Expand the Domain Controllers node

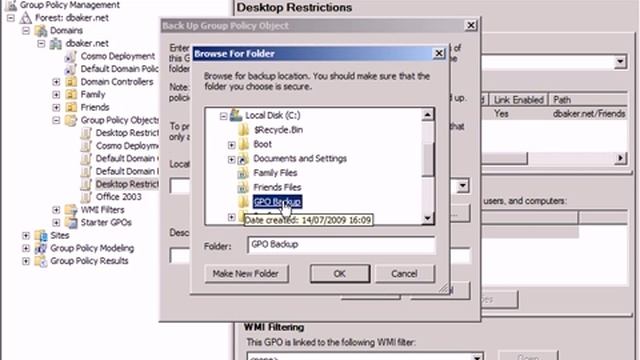[x=56, y=82]
